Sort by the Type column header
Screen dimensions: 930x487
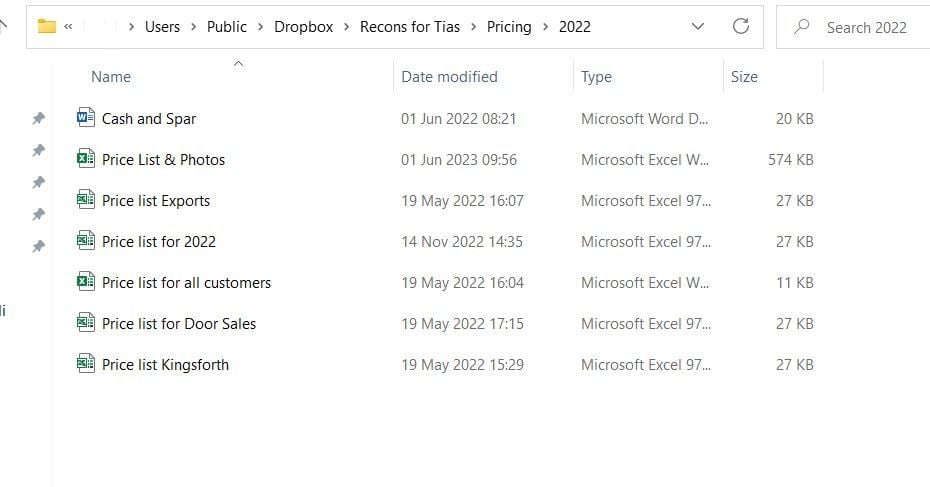coord(596,77)
